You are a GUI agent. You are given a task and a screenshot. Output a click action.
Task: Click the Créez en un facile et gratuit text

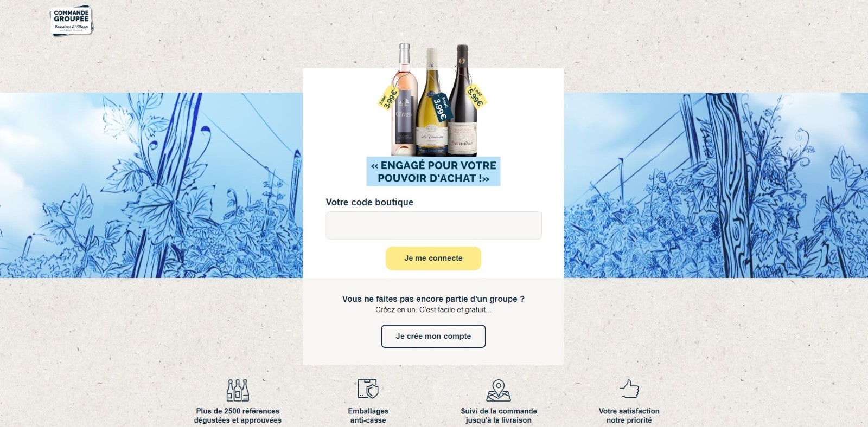coord(433,310)
